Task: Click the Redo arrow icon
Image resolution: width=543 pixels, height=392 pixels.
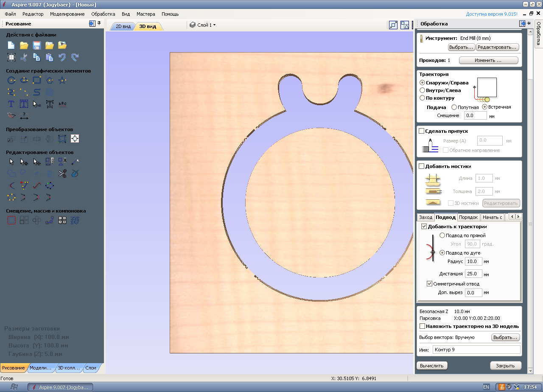Action: point(75,57)
